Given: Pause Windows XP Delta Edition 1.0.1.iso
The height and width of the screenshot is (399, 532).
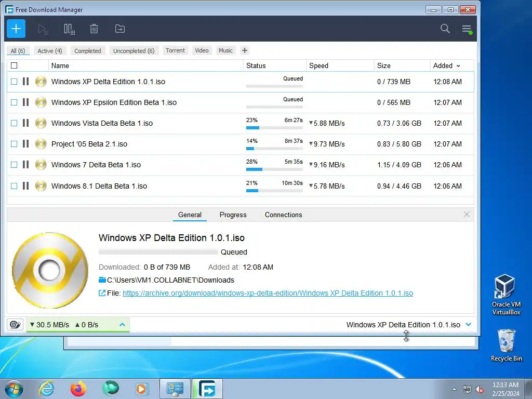Looking at the screenshot, I should click(x=26, y=82).
